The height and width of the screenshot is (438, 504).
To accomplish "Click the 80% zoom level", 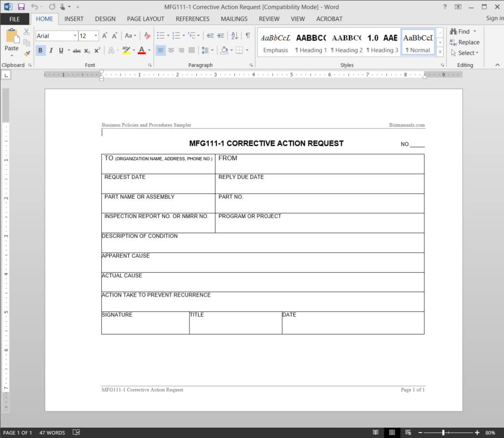I will [x=490, y=433].
